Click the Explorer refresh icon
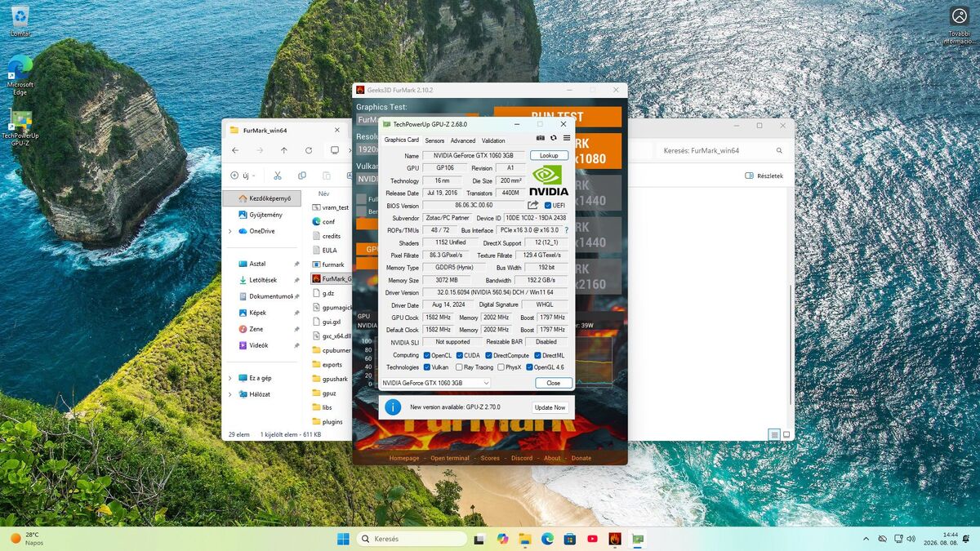 pos(309,150)
